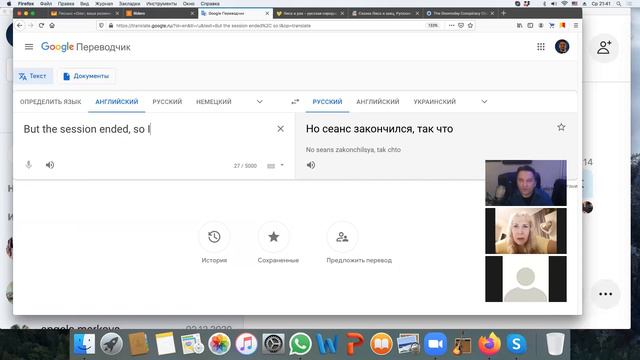Swap source and target languages
This screenshot has width=640, height=360.
295,102
